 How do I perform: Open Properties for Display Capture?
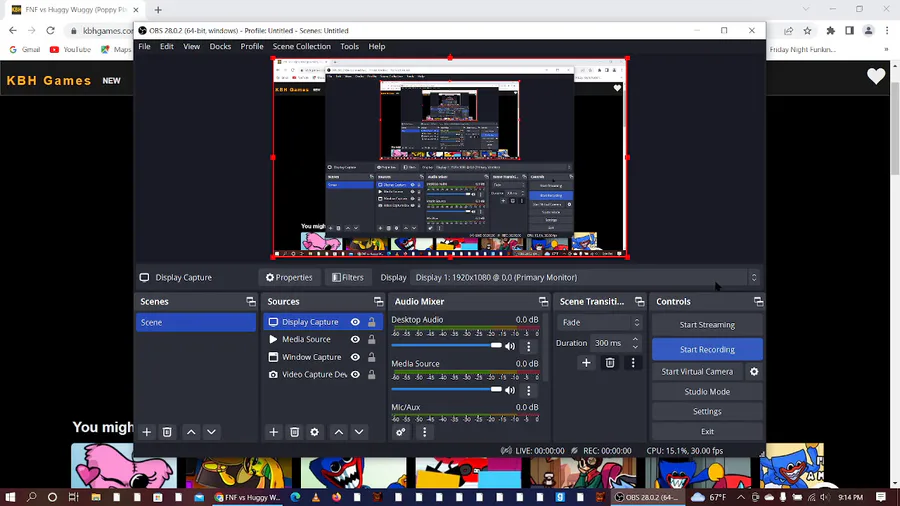point(289,278)
